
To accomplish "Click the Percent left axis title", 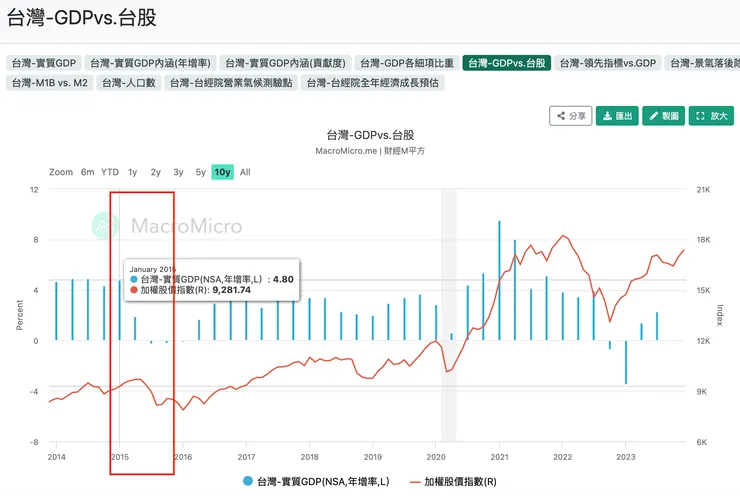I will (19, 315).
